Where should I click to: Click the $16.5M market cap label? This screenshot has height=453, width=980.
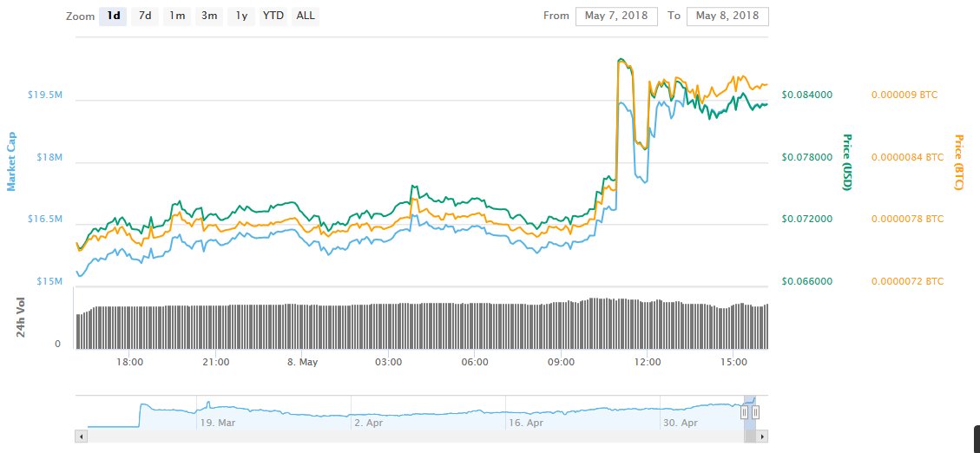pos(44,219)
